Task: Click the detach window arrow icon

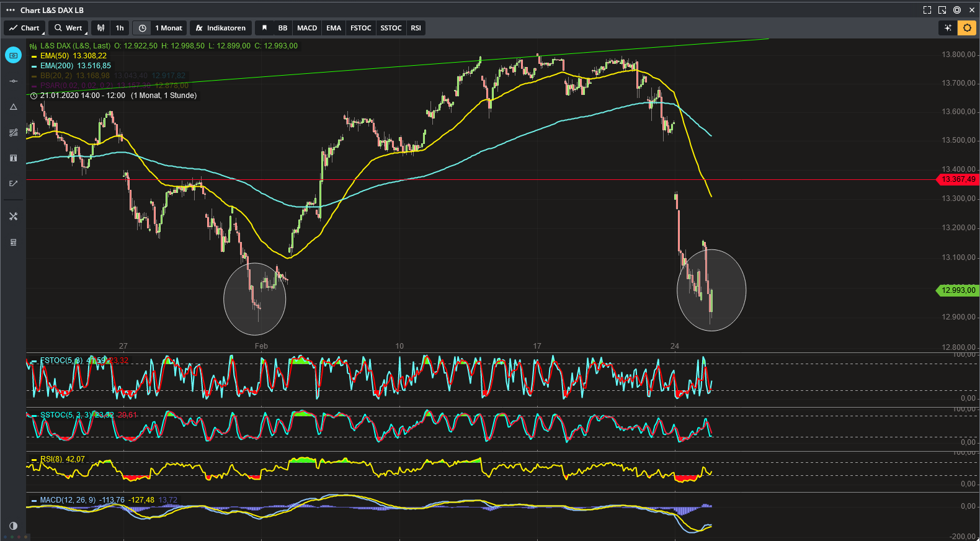Action: [942, 10]
